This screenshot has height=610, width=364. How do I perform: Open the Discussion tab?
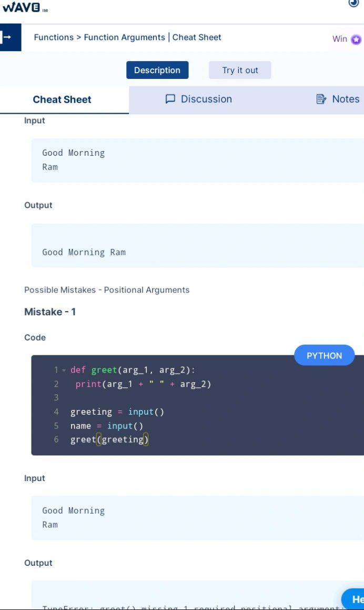pyautogui.click(x=206, y=99)
